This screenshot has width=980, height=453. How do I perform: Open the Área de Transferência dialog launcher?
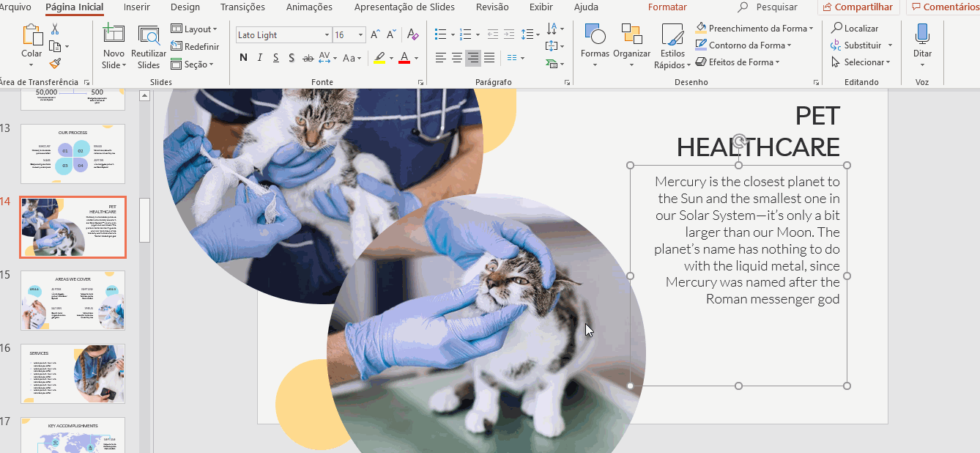click(x=87, y=83)
